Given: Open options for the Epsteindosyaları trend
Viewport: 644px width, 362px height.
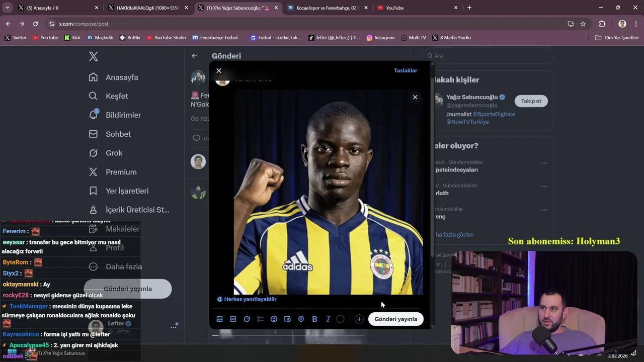Looking at the screenshot, I should point(544,163).
